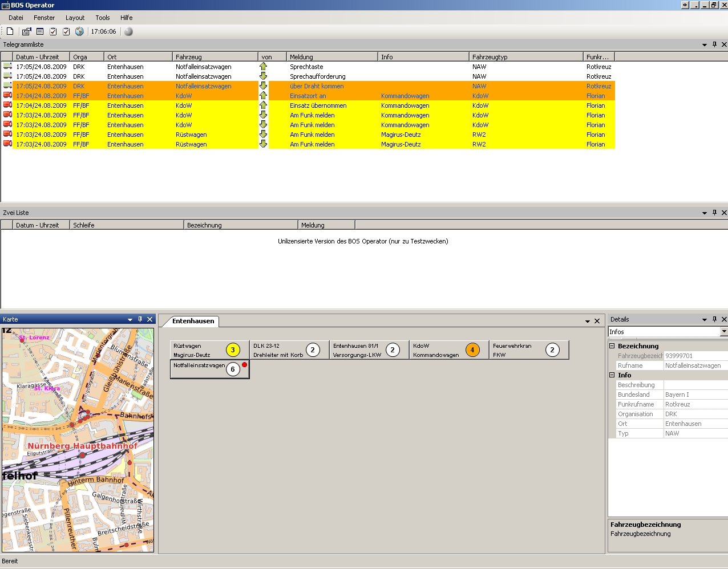Image resolution: width=728 pixels, height=569 pixels.
Task: Collapse the Bezeichnung property group
Action: [612, 346]
